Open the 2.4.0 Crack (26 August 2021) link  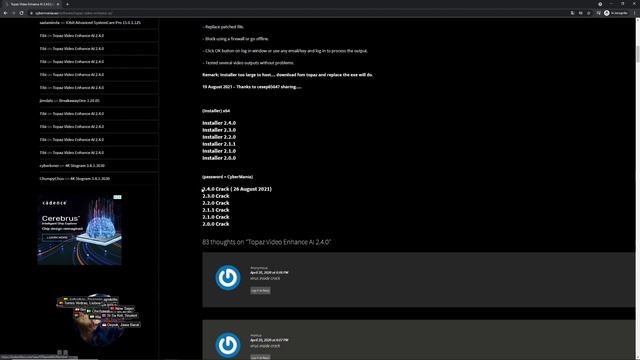click(237, 189)
